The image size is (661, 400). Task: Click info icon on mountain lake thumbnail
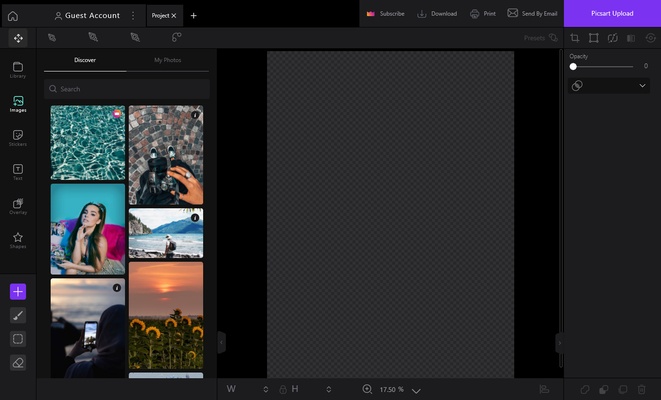click(x=195, y=217)
